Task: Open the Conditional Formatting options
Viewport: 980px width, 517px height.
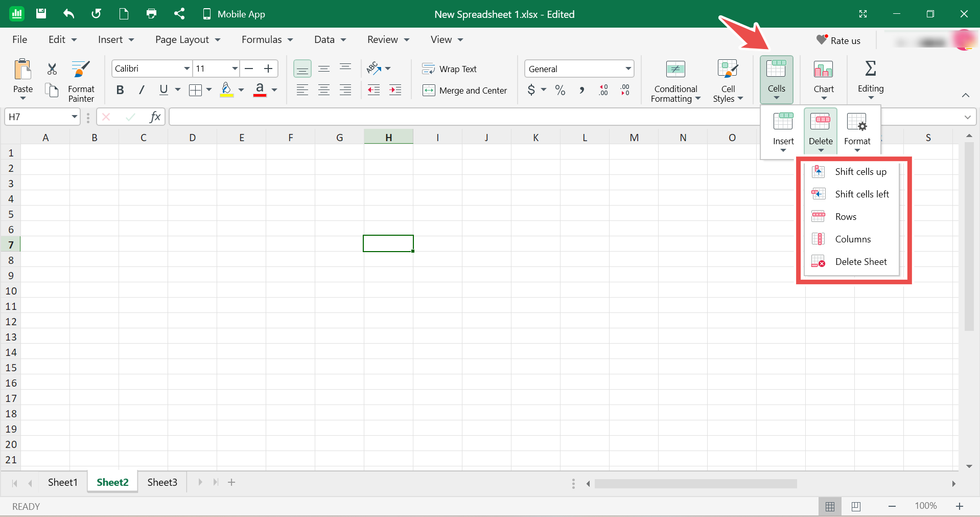Action: pyautogui.click(x=674, y=80)
